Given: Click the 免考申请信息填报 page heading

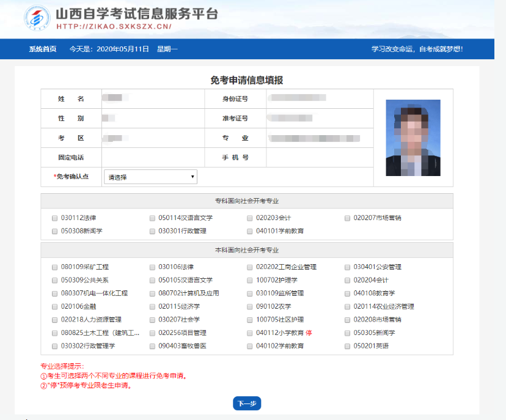Looking at the screenshot, I should coord(247,80).
